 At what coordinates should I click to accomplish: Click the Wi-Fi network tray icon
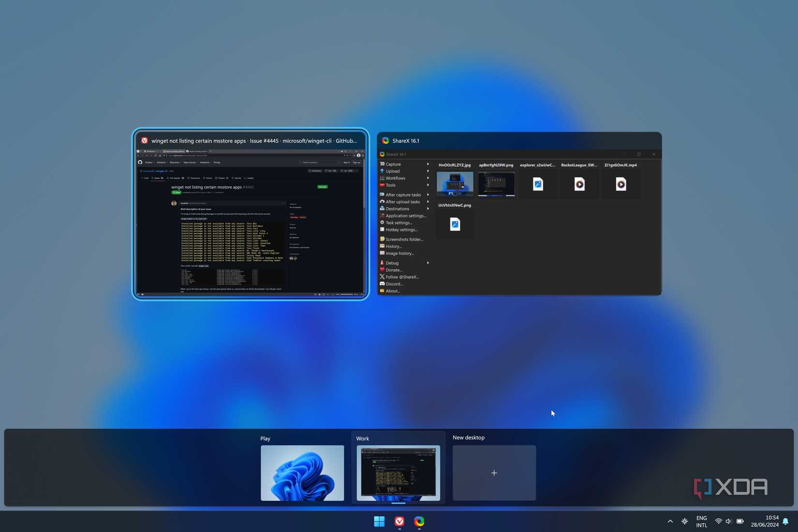point(718,521)
